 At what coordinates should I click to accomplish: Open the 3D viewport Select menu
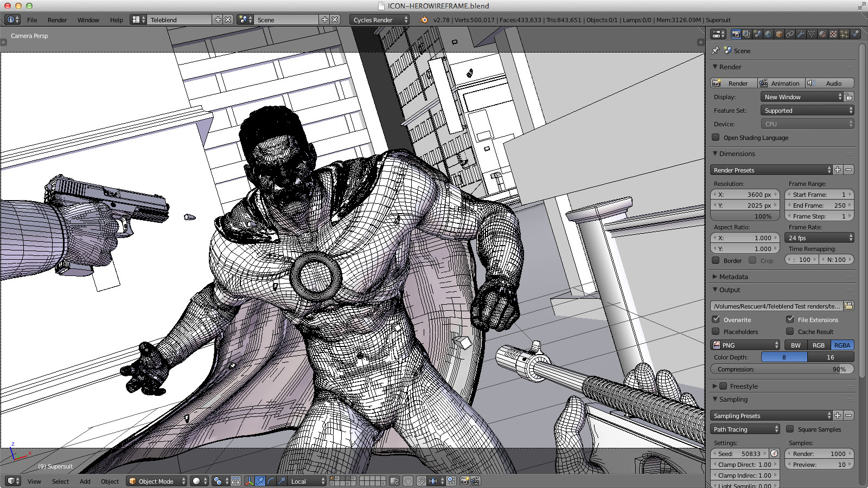click(x=60, y=481)
